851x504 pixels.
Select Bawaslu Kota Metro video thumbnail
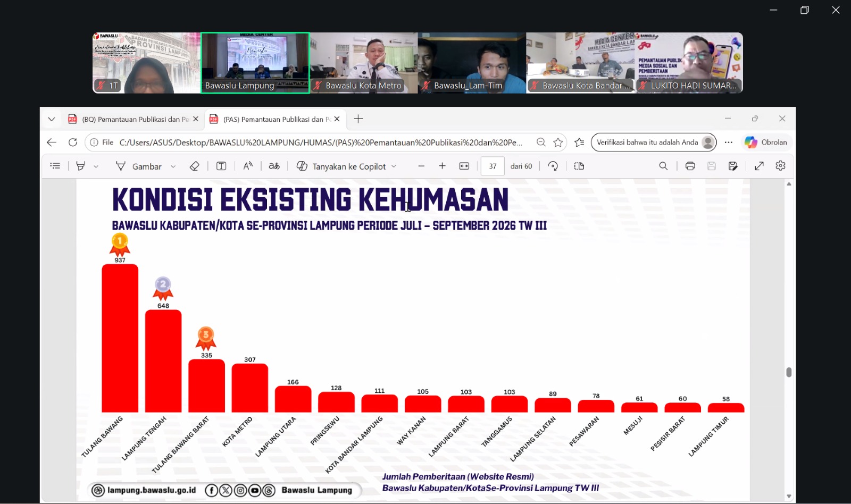(363, 63)
